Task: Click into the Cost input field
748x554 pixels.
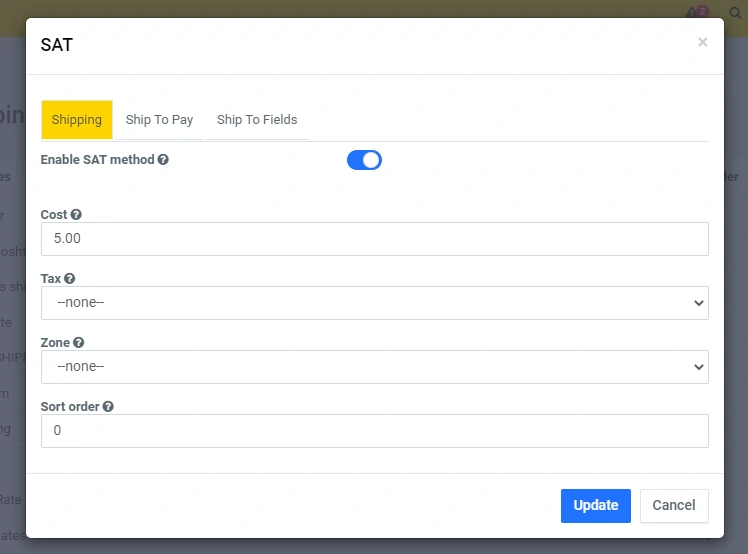Action: [374, 239]
